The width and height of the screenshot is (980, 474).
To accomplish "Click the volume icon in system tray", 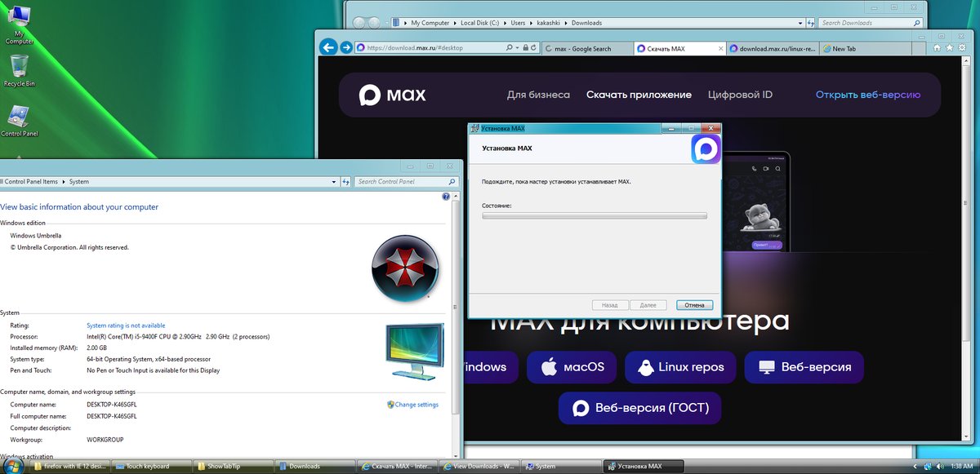I will coord(938,466).
